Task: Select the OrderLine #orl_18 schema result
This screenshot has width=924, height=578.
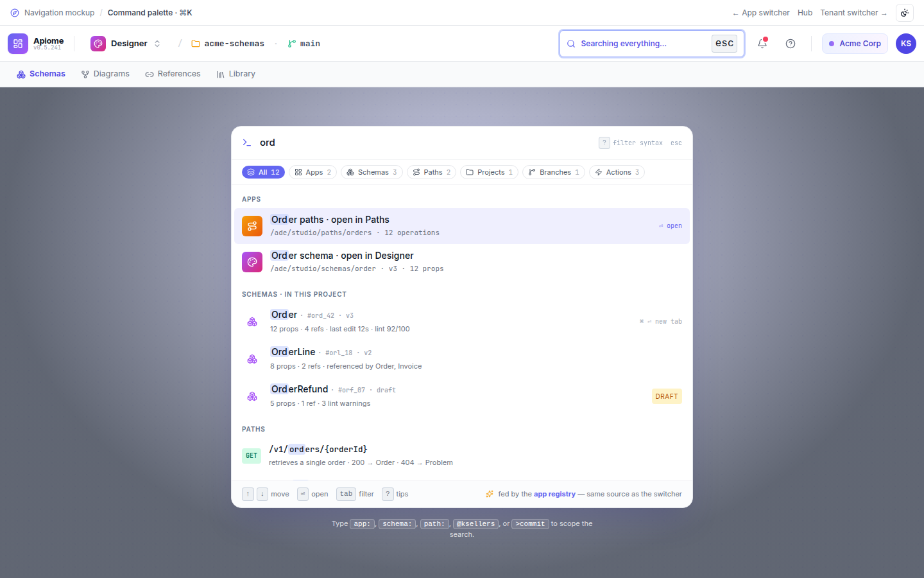Action: pos(462,358)
